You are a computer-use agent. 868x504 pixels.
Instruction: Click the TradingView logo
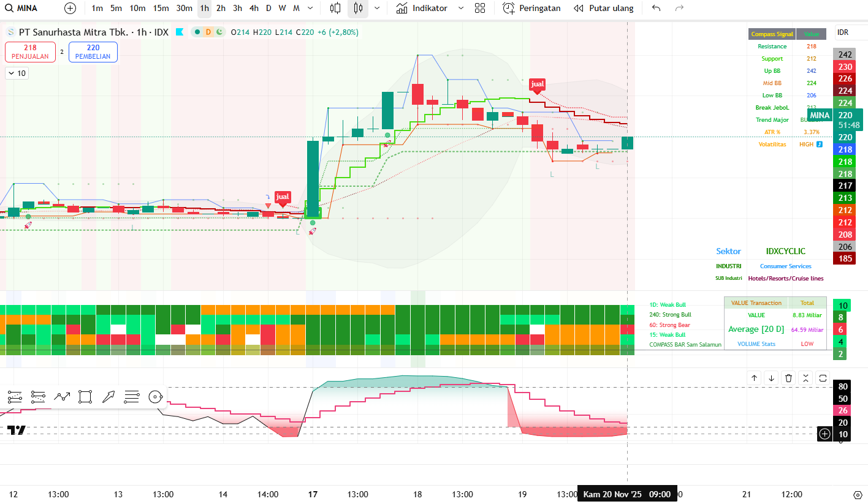[x=17, y=431]
